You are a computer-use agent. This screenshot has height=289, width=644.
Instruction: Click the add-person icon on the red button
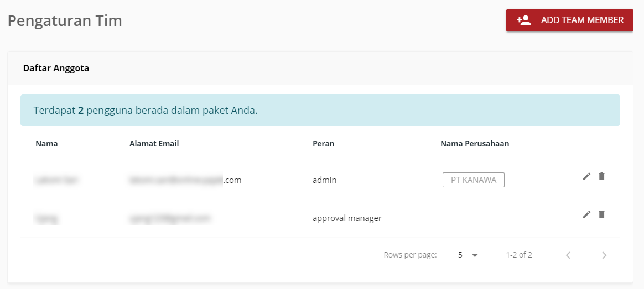[x=523, y=20]
